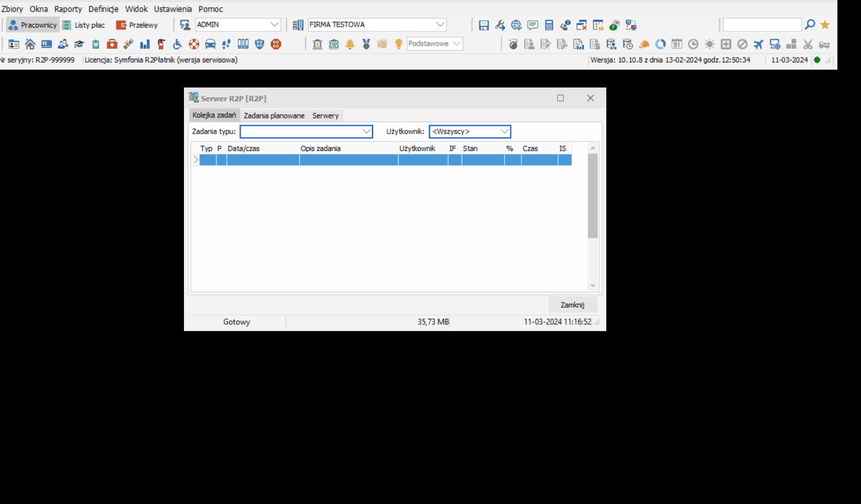This screenshot has height=504, width=861.
Task: Close the Serwer R2P window
Action: point(591,98)
